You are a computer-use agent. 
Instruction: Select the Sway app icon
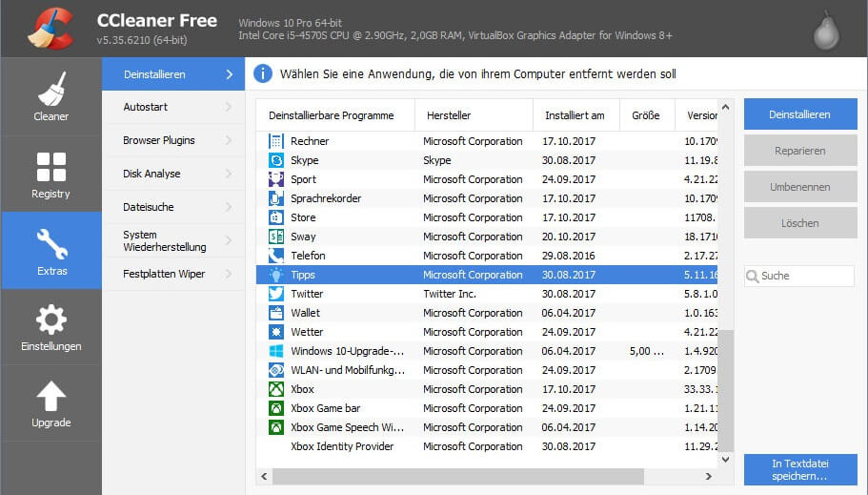(275, 237)
